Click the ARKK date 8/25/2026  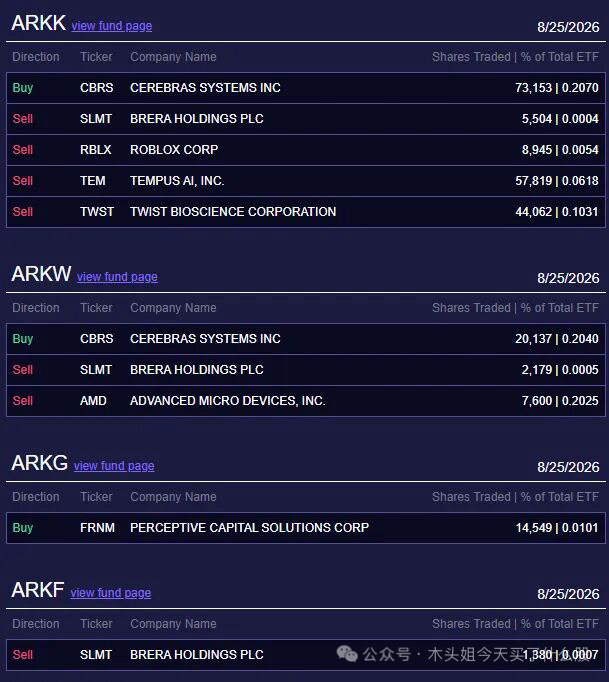(568, 27)
